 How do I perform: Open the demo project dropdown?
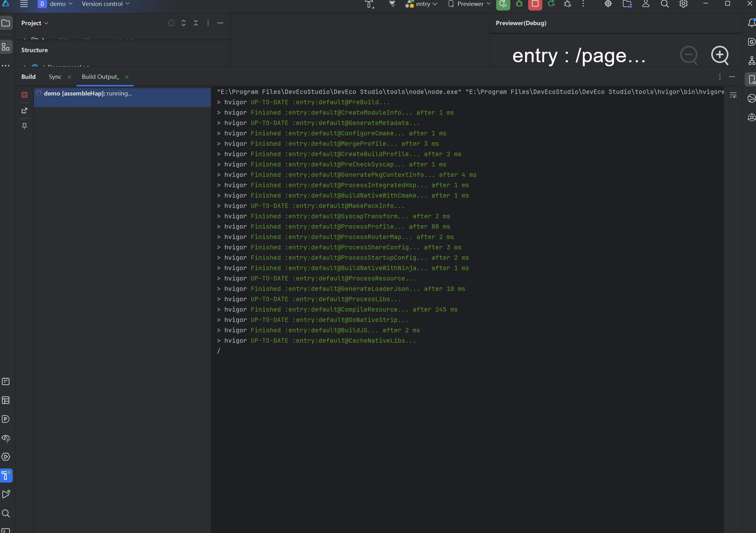coord(55,4)
